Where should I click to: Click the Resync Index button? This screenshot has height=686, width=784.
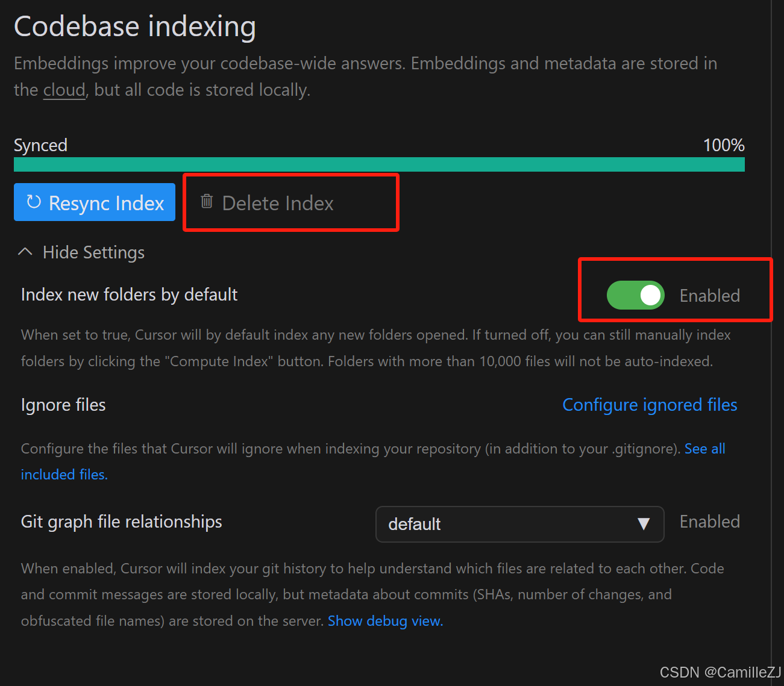click(x=95, y=202)
